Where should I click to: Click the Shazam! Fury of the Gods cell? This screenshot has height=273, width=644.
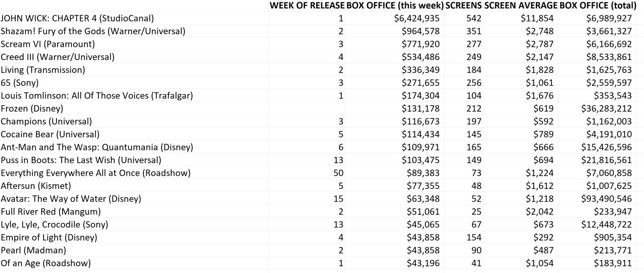pyautogui.click(x=93, y=31)
